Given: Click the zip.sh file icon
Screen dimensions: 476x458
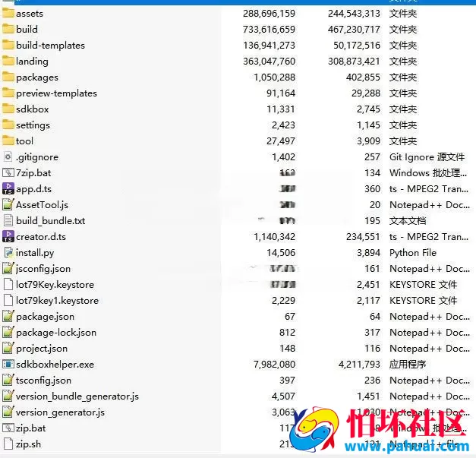Looking at the screenshot, I should click(x=8, y=444).
